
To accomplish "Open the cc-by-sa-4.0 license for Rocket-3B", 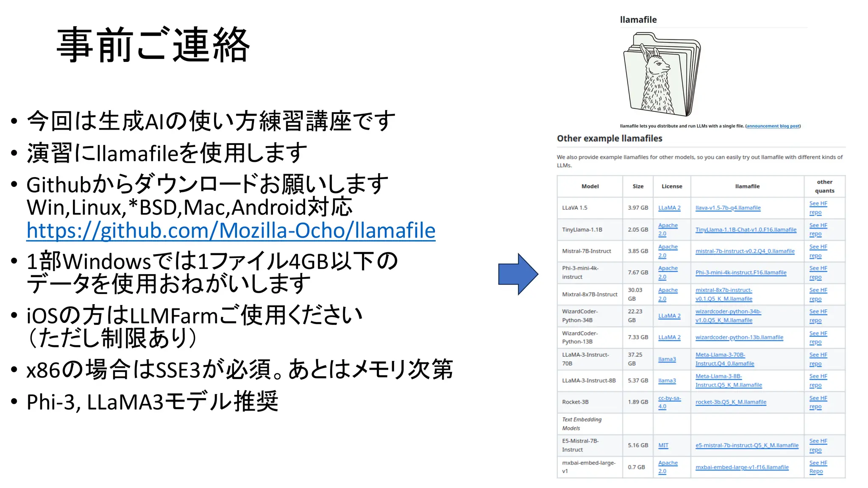I will [x=669, y=402].
